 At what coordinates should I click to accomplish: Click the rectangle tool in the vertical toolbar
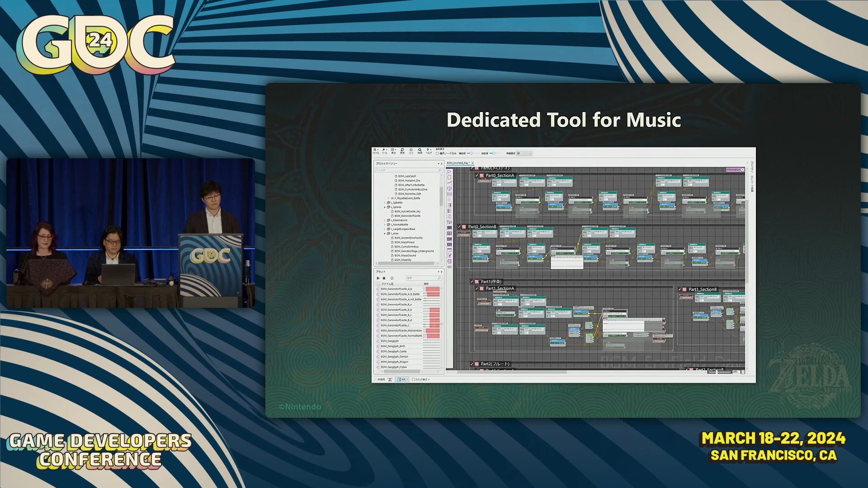click(x=449, y=177)
